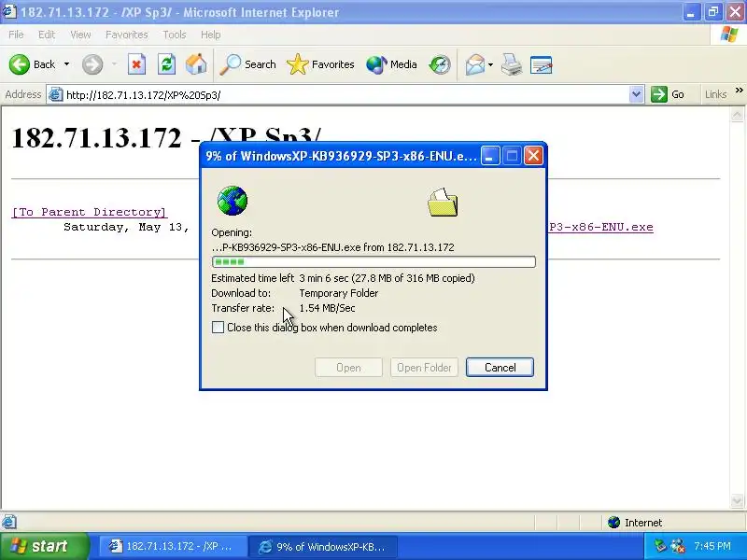Follow the To Parent Directory link
This screenshot has height=560, width=747.
(89, 212)
